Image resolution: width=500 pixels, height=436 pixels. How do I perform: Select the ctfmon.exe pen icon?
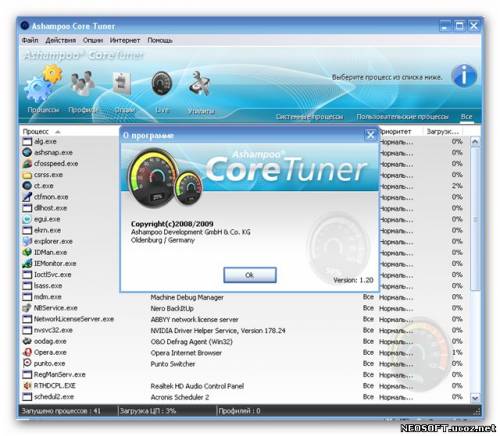pos(27,197)
